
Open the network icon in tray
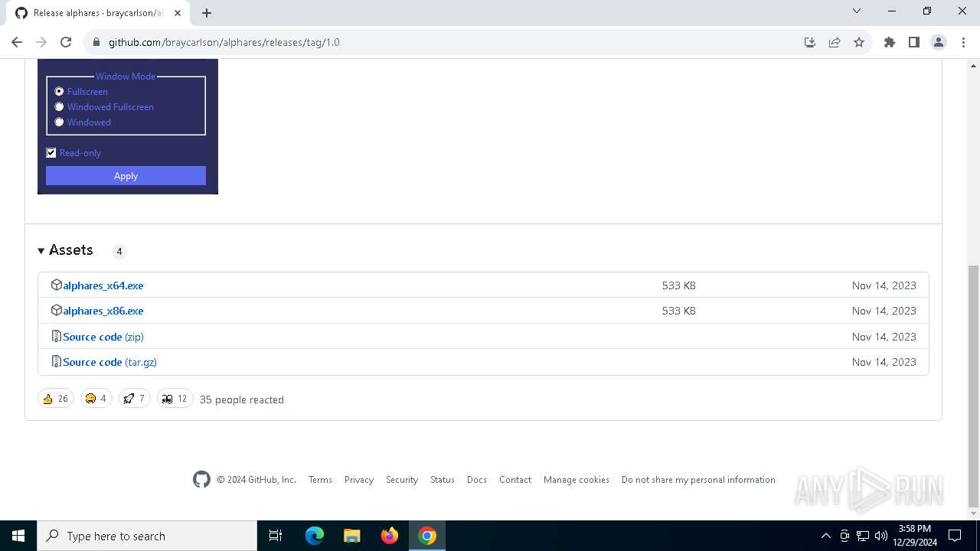tap(863, 536)
